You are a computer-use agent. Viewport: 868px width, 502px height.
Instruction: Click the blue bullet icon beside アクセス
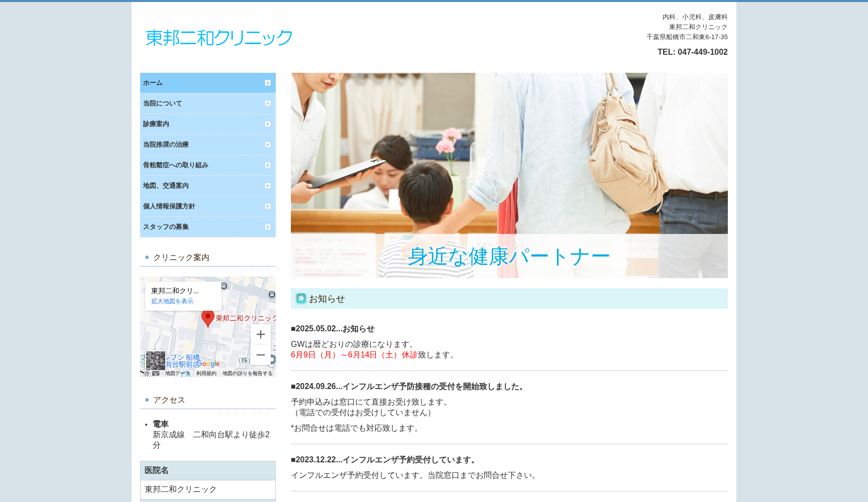[147, 400]
